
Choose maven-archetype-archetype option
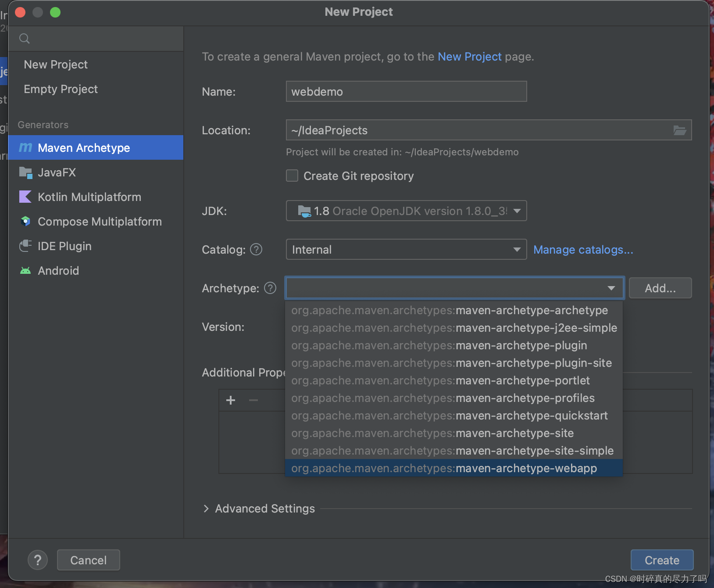tap(454, 310)
